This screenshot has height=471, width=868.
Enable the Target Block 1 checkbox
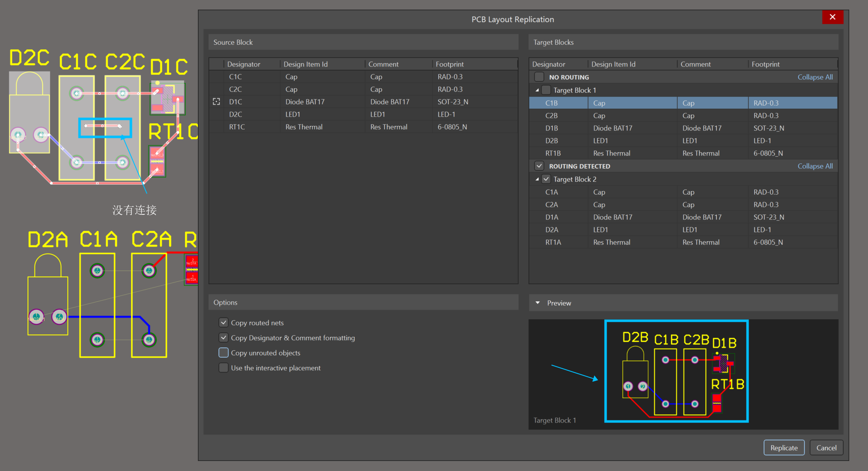[x=546, y=90]
